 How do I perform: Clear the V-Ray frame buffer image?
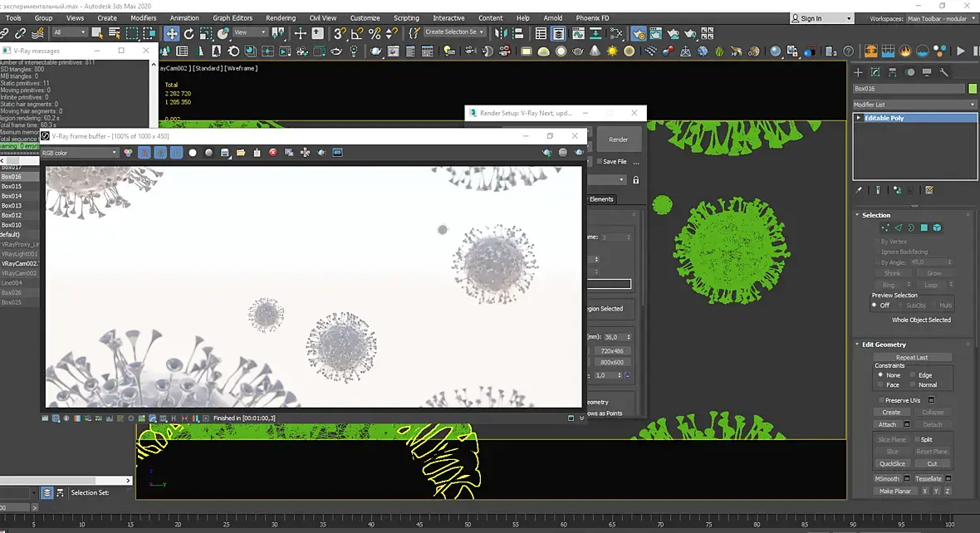pos(272,153)
